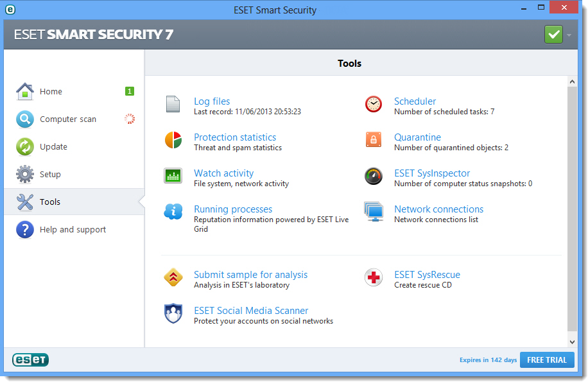Screen dimensions: 588x382
Task: Click the scrollbar down arrow
Action: point(572,342)
